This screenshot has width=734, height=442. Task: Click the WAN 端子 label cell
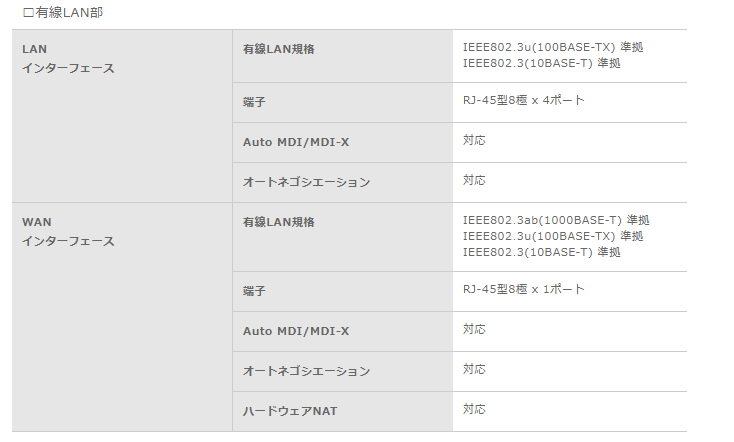click(x=343, y=291)
